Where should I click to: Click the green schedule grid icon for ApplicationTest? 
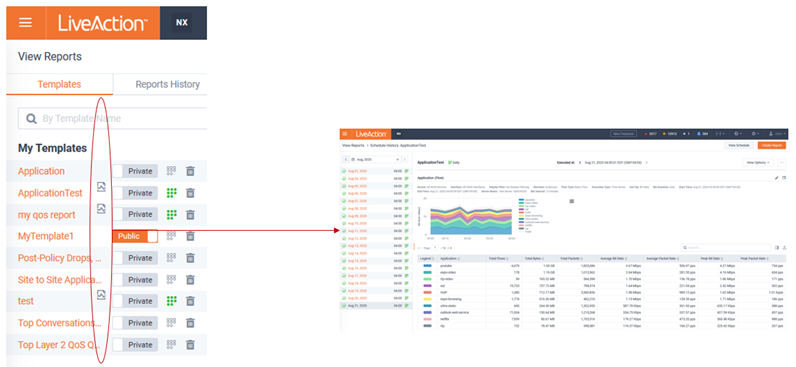coord(172,193)
